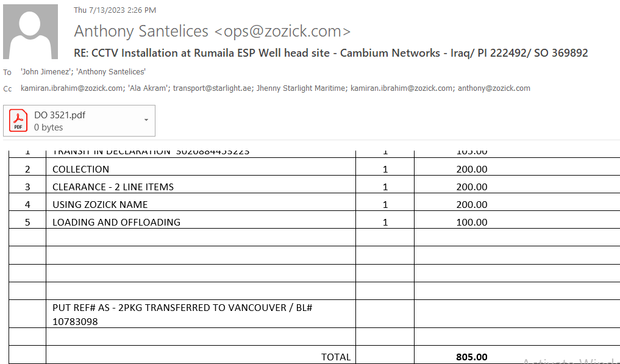Open the DO 3521.pdf file name
Screen dimensions: 620x364
pyautogui.click(x=60, y=115)
